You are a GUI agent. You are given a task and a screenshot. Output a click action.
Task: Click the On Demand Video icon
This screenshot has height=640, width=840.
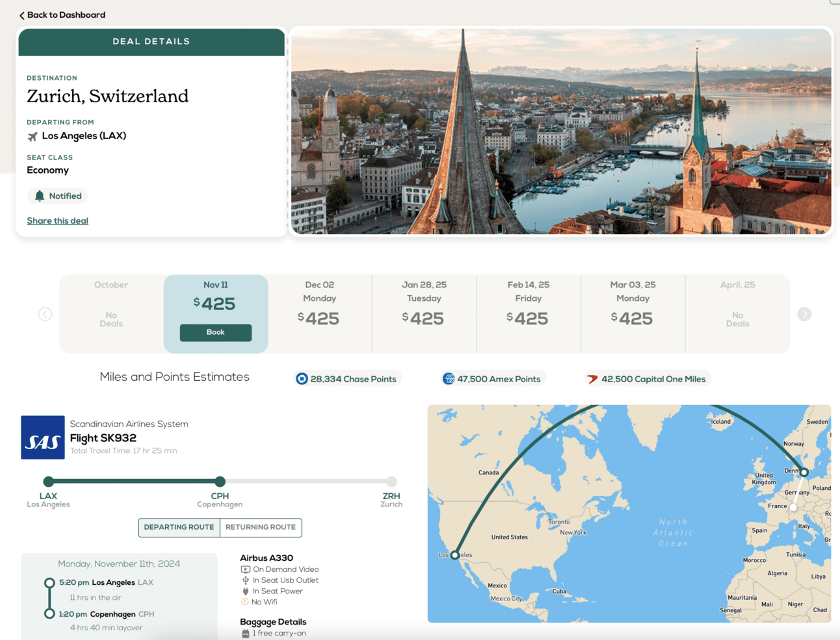pos(245,570)
